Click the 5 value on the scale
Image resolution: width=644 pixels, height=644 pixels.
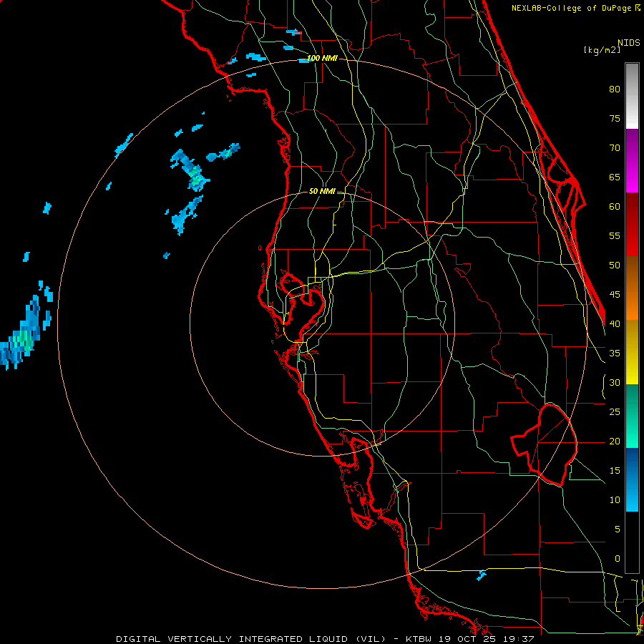tap(618, 529)
